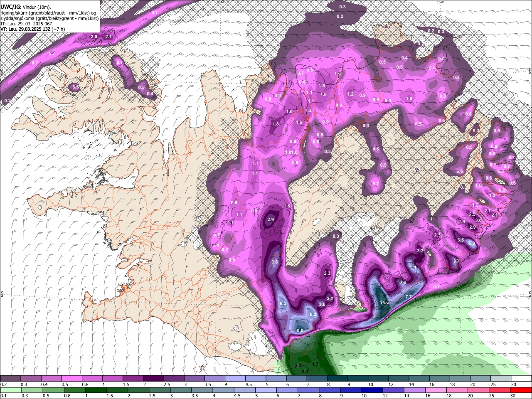Click the 20W longitude label

(x=221, y=2)
